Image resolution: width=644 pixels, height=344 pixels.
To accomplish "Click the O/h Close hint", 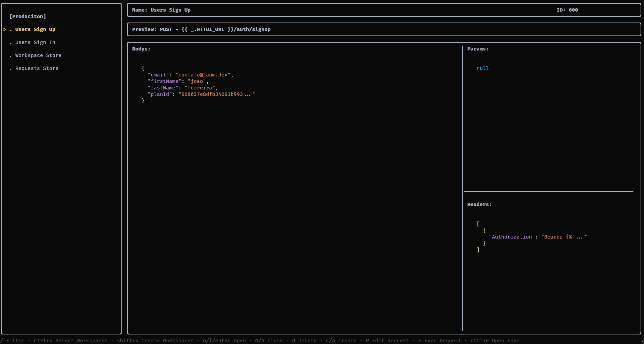I will point(269,341).
